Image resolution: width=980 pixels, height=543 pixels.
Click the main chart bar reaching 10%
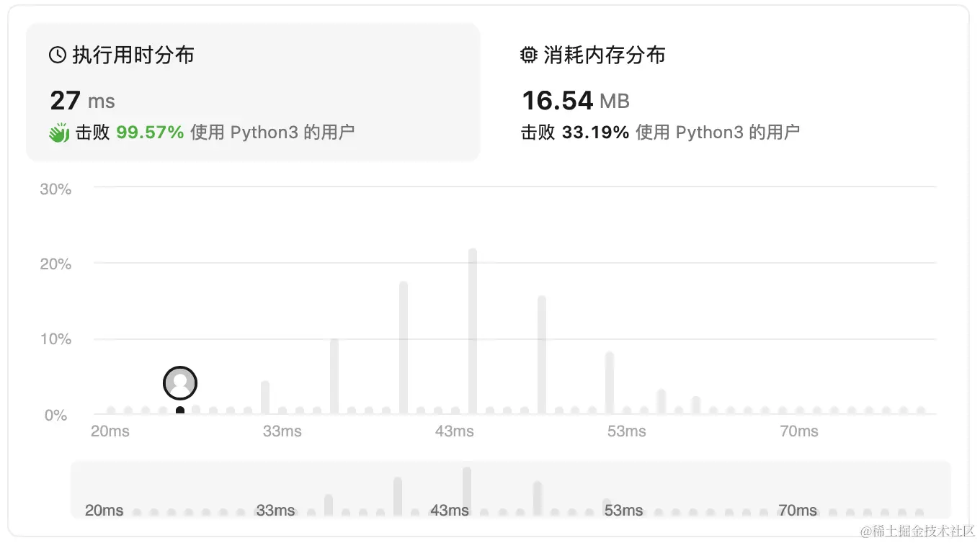click(x=334, y=376)
